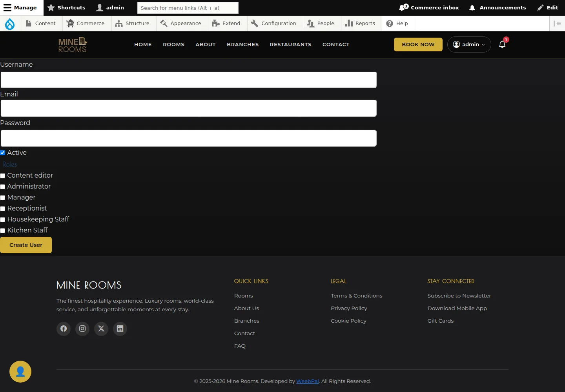
Task: Click the Username input field
Action: tap(188, 80)
